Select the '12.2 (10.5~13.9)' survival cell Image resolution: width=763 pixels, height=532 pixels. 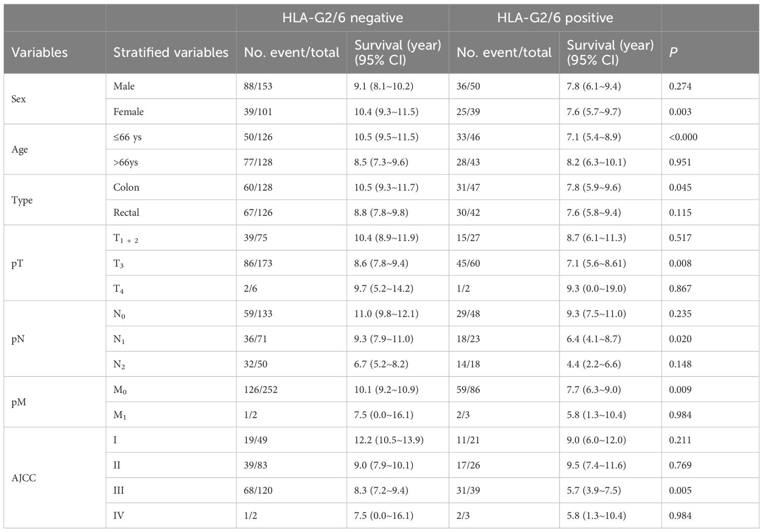click(x=389, y=440)
